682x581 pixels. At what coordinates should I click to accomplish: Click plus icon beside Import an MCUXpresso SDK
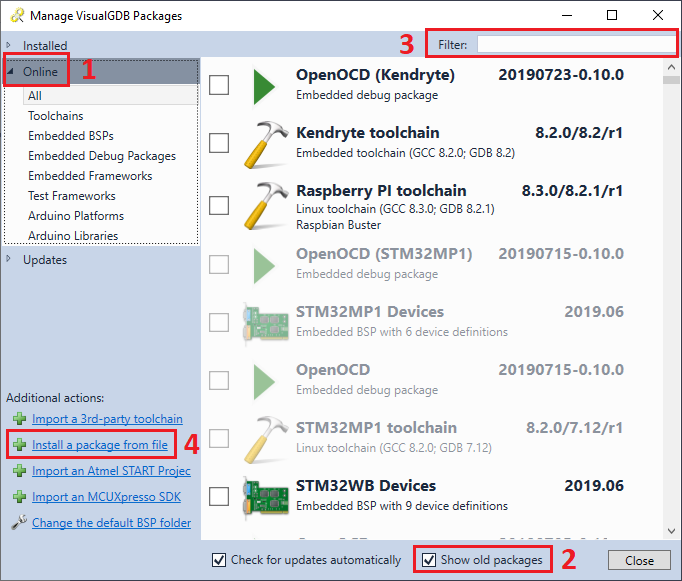pos(19,497)
